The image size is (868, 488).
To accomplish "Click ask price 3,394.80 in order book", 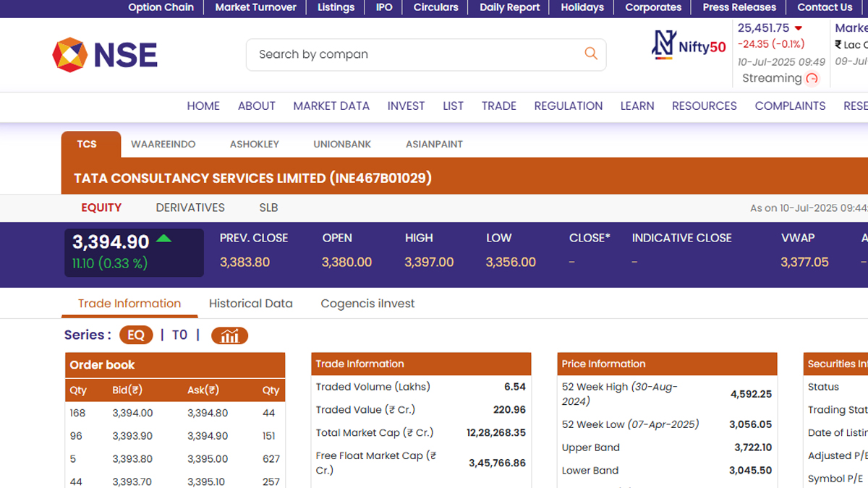I will 208,414.
